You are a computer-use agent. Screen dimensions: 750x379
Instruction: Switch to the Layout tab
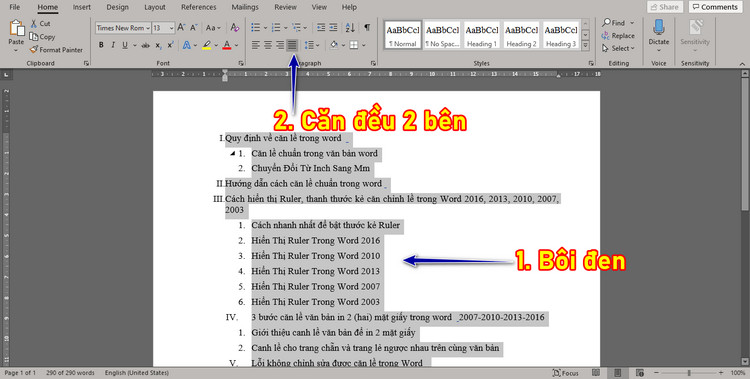click(x=155, y=7)
